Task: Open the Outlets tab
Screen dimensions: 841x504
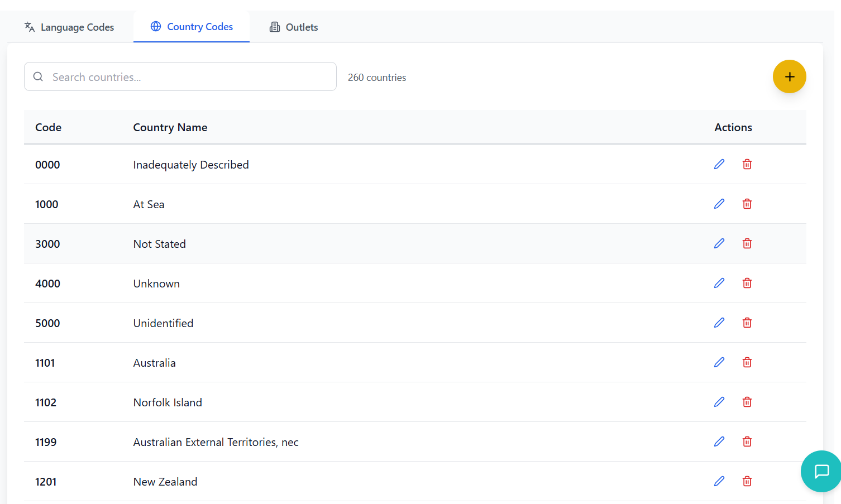Action: click(x=294, y=27)
